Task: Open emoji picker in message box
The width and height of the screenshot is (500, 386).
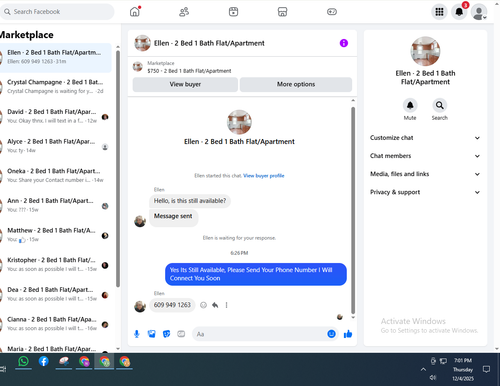Action: [331, 334]
